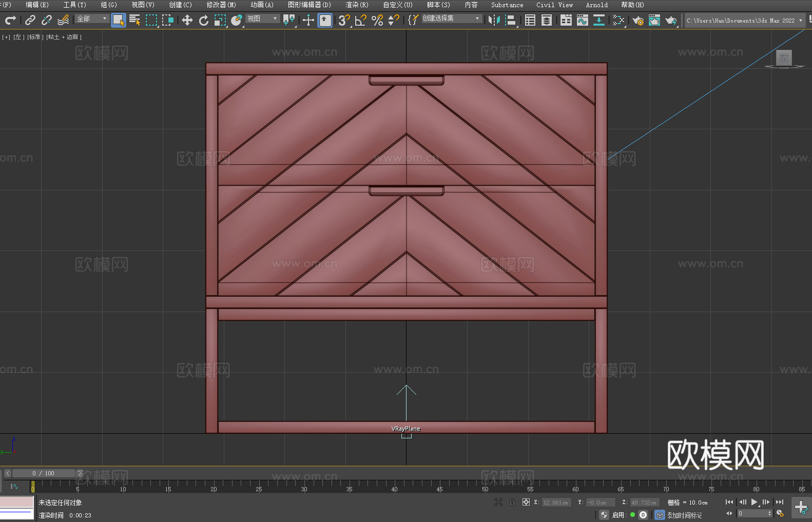Viewport: 812px width, 522px height.
Task: Click Bind to Space Warp icon
Action: point(63,20)
